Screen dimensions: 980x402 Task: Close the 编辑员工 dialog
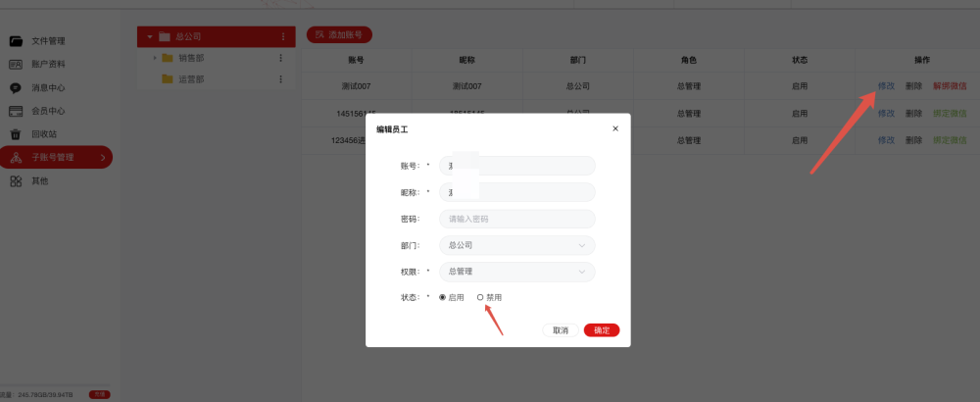coord(615,128)
